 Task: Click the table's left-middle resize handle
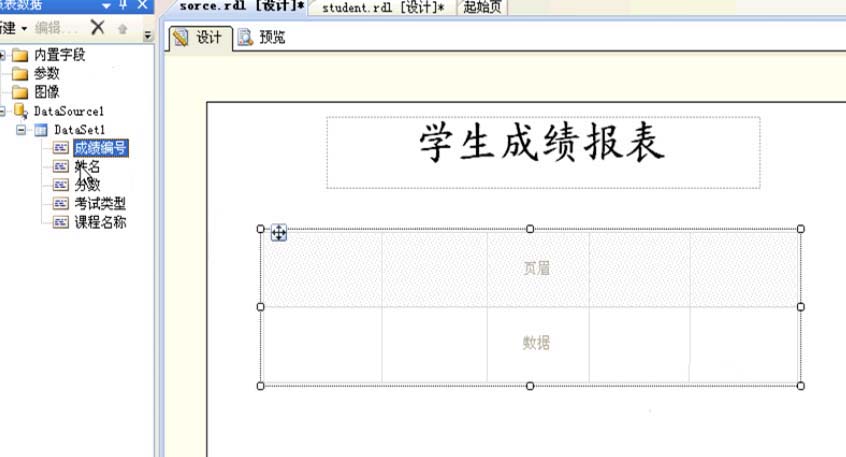click(261, 307)
